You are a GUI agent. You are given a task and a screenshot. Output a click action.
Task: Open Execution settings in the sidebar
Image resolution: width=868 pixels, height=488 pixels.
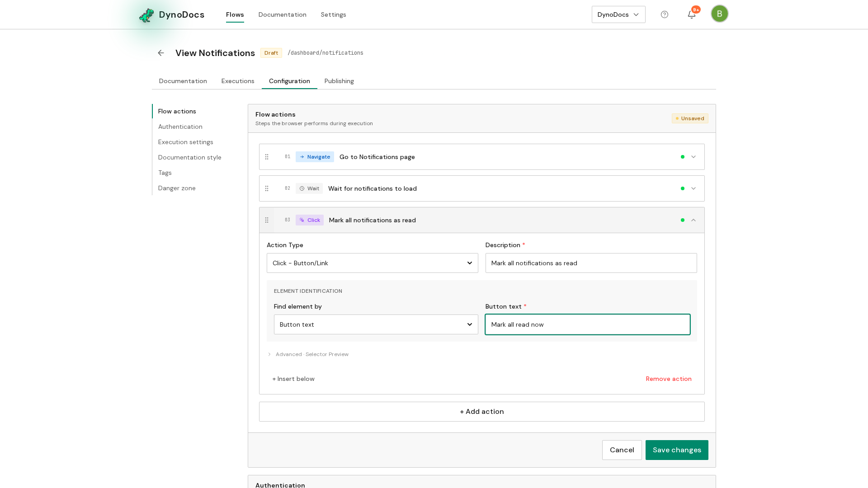pyautogui.click(x=186, y=142)
